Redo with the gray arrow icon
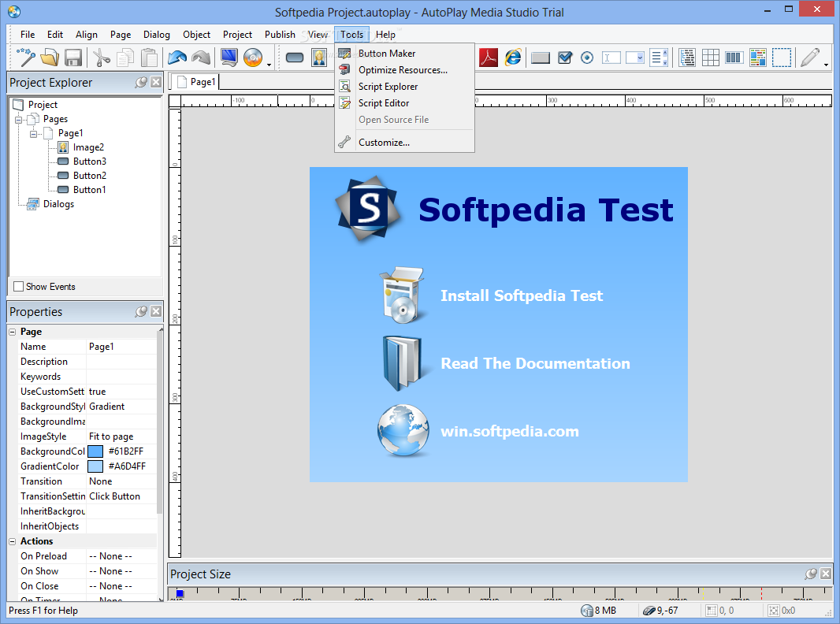Viewport: 840px width, 624px height. pyautogui.click(x=202, y=58)
